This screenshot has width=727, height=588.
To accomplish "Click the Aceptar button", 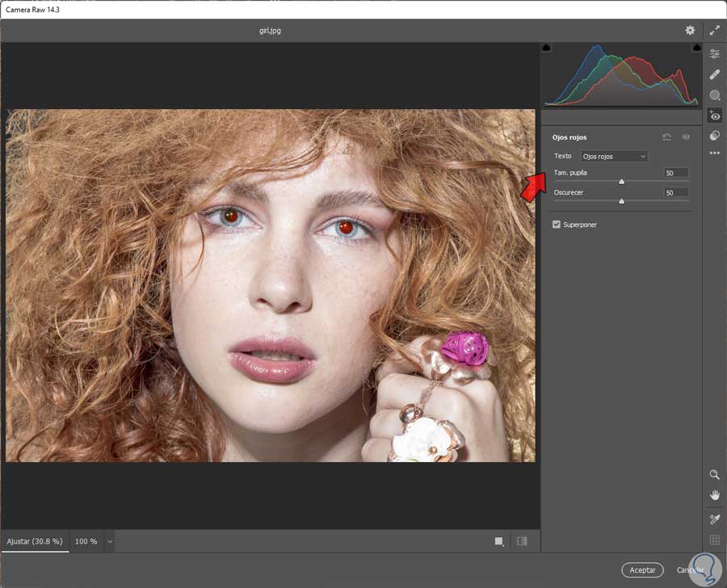I will 643,570.
